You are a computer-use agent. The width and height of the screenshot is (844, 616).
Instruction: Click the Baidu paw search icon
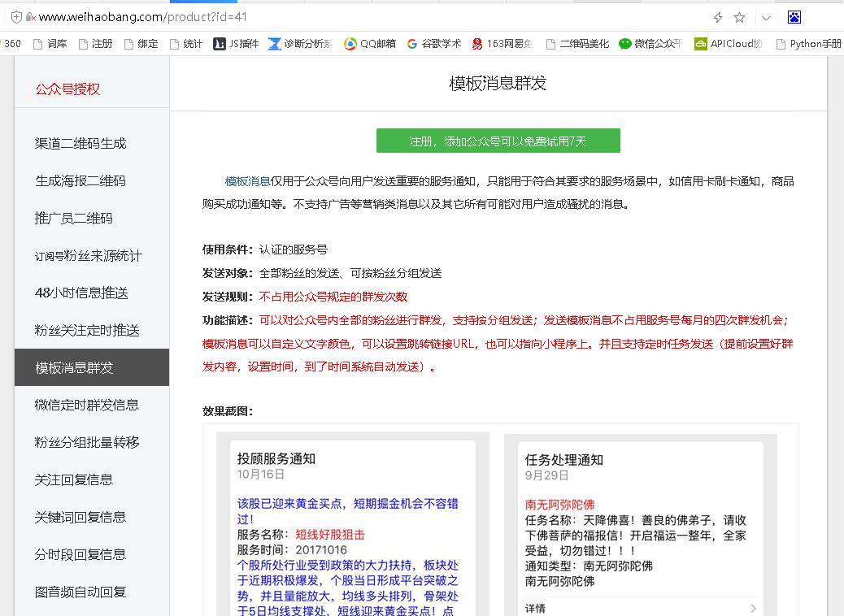tap(794, 17)
